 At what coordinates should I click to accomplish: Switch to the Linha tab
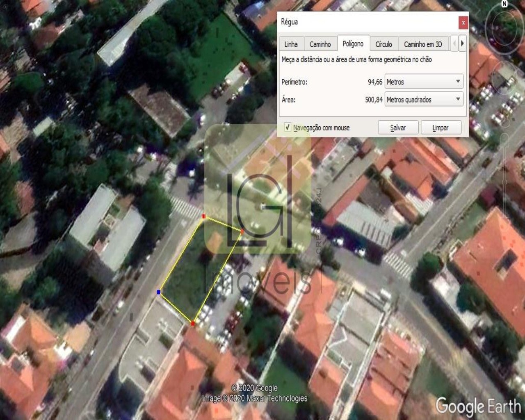(x=291, y=44)
